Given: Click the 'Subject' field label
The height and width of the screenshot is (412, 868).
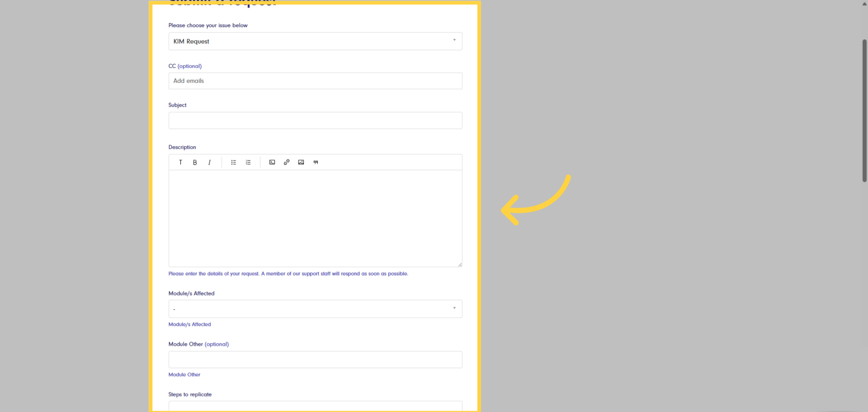Looking at the screenshot, I should point(177,105).
